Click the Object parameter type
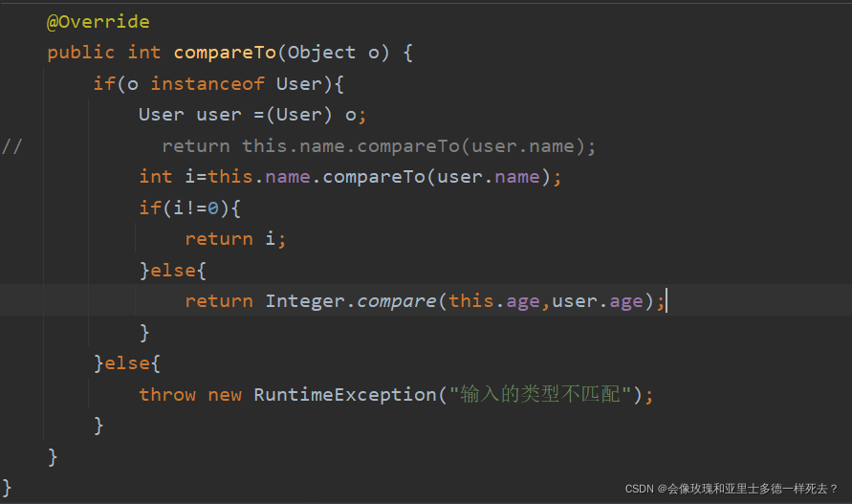 point(321,53)
